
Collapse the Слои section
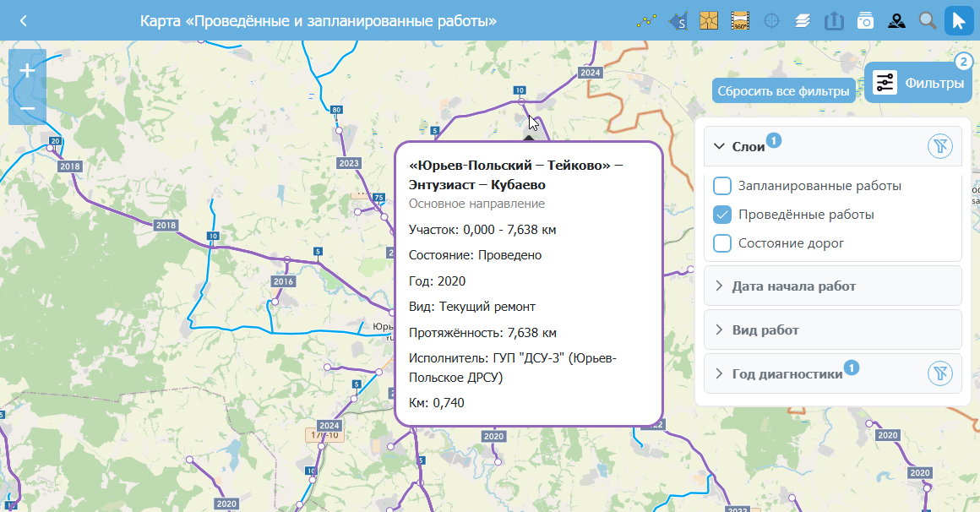719,146
